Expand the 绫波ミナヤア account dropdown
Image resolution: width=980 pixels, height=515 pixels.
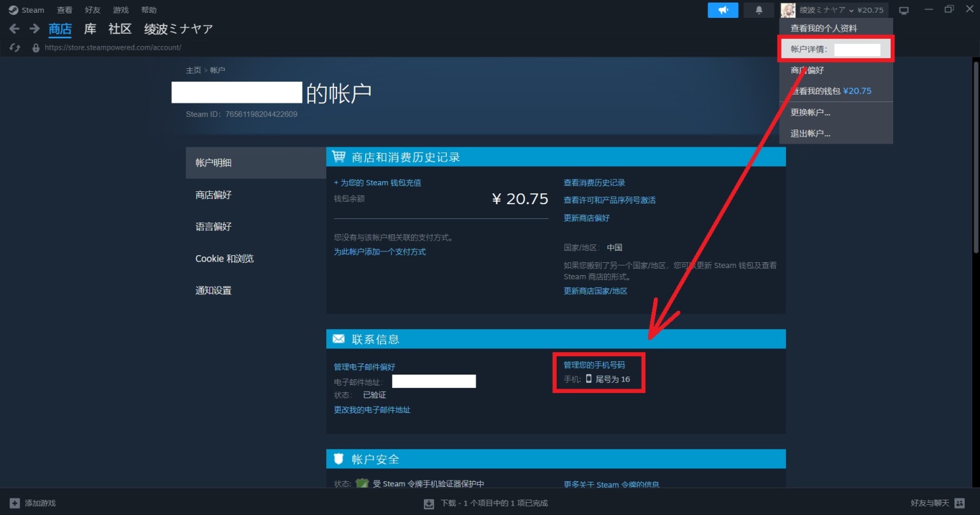(841, 10)
